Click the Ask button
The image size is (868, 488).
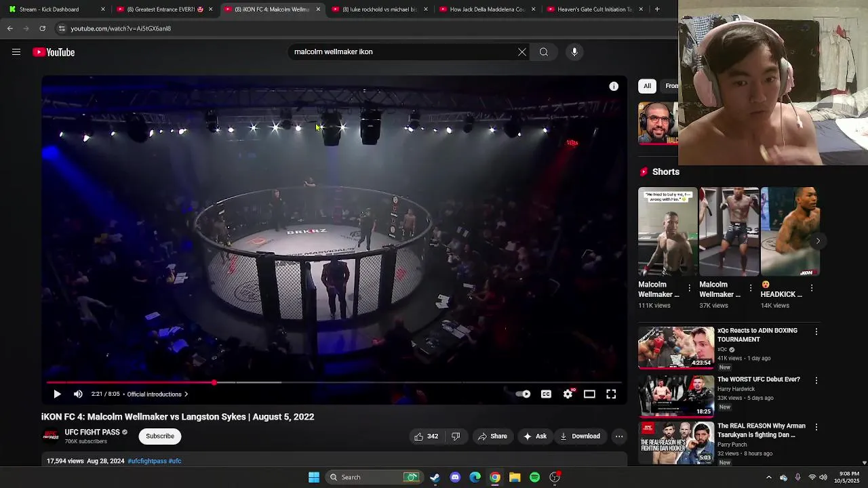click(x=534, y=436)
